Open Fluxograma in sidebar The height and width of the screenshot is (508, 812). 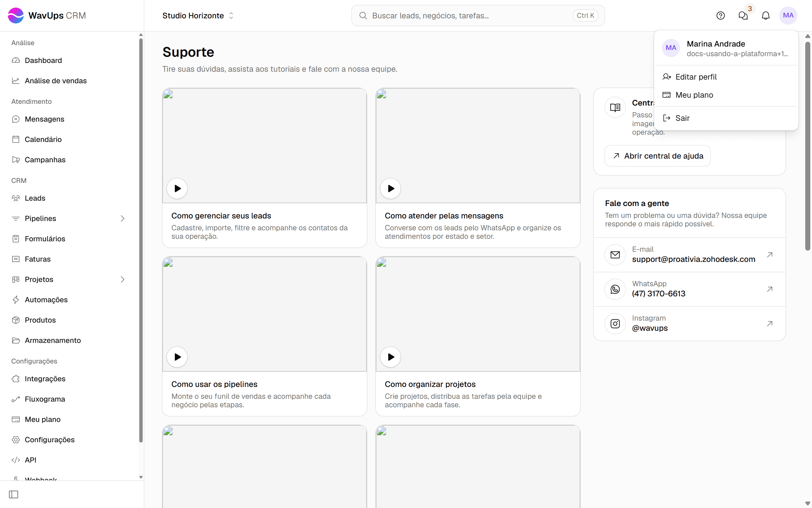coord(69,399)
